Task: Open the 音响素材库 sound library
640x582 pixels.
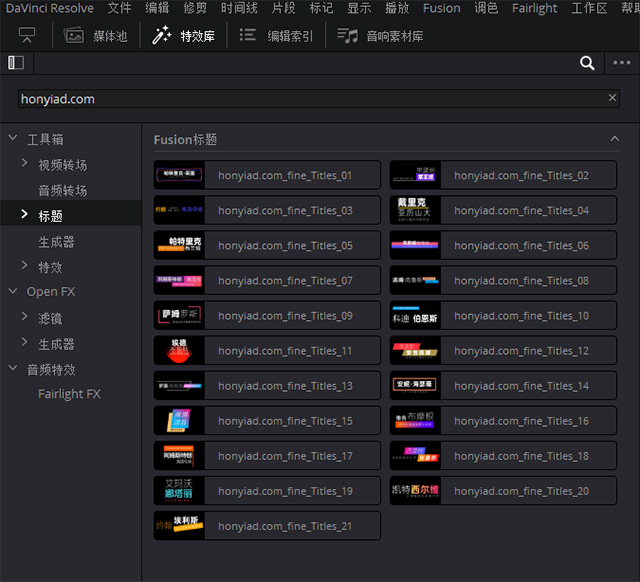Action: (x=380, y=36)
